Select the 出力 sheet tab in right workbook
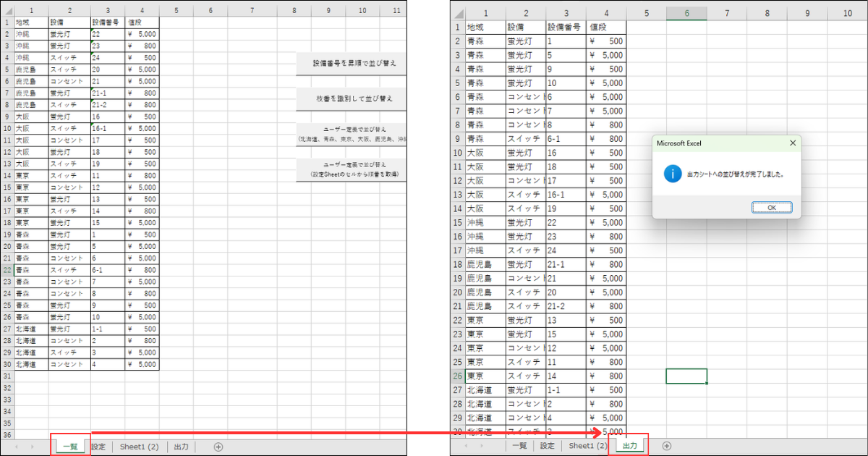868x456 pixels. click(x=630, y=446)
